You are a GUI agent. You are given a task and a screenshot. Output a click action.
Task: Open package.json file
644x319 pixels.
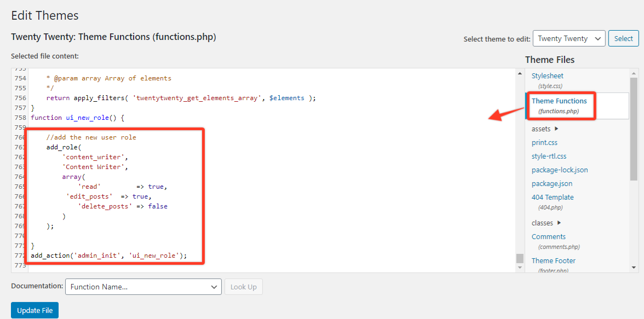[551, 184]
